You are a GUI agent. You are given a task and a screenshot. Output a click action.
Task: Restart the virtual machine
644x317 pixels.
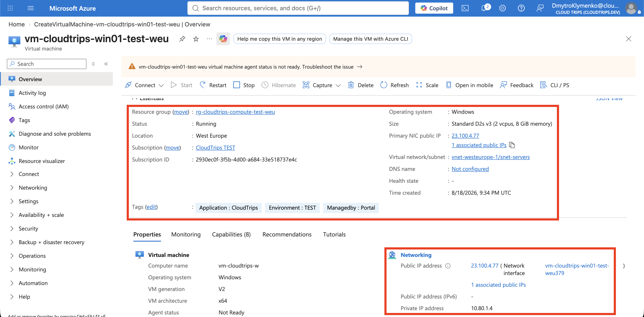(x=213, y=85)
